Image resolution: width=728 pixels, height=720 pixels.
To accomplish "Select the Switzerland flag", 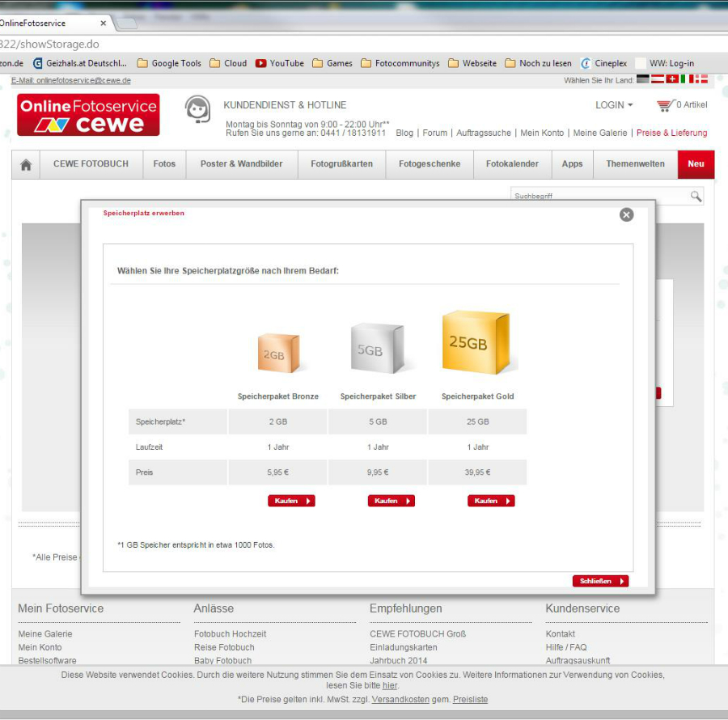I will (672, 79).
